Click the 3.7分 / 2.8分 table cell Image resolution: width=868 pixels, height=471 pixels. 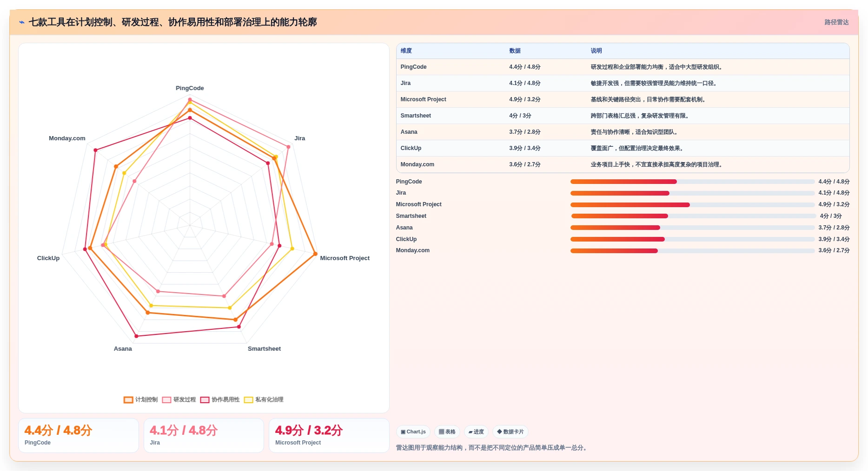524,132
